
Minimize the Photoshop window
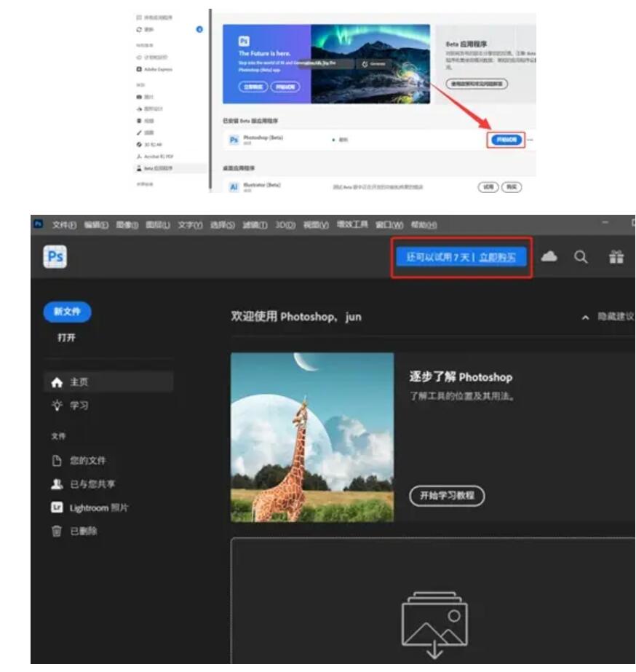[605, 222]
